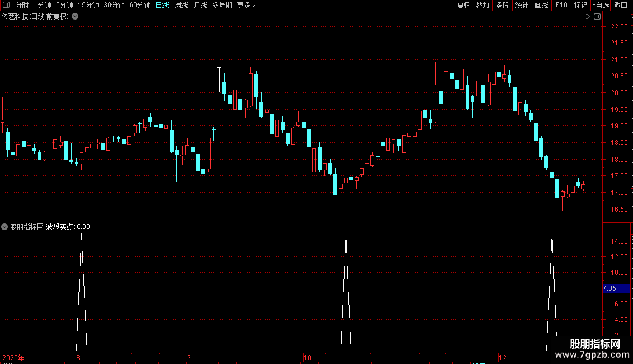Open the 多股 multi-stock view

point(502,5)
